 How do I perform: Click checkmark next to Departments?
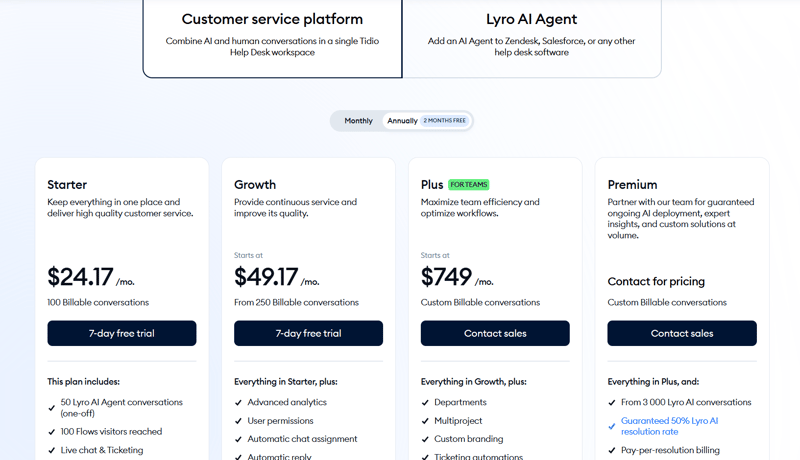(426, 402)
